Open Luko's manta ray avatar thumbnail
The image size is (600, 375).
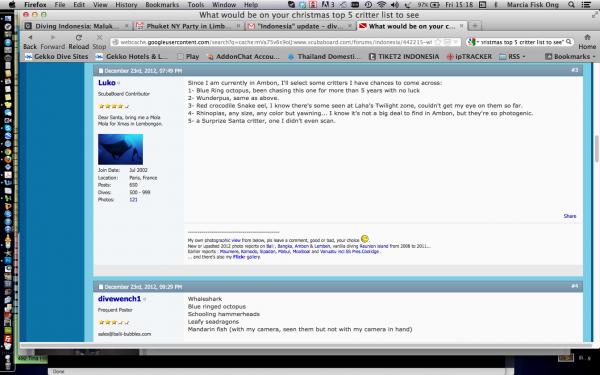(121, 149)
